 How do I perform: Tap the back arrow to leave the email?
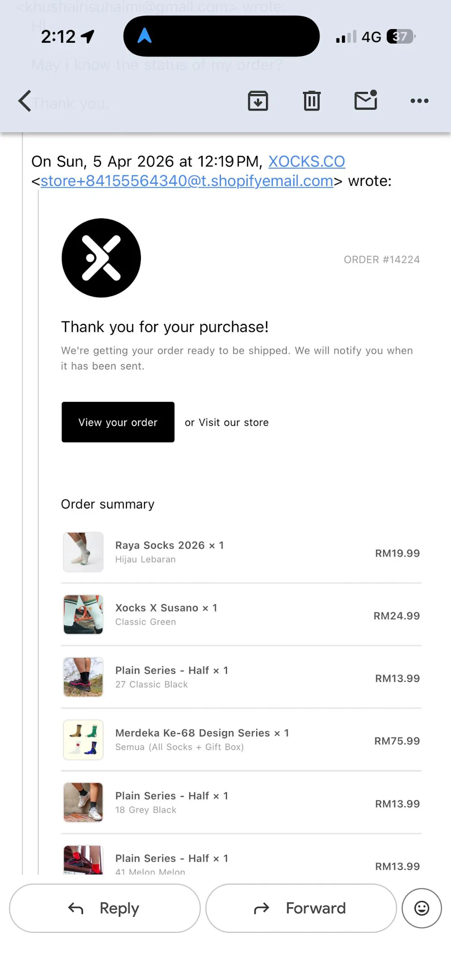pos(25,101)
